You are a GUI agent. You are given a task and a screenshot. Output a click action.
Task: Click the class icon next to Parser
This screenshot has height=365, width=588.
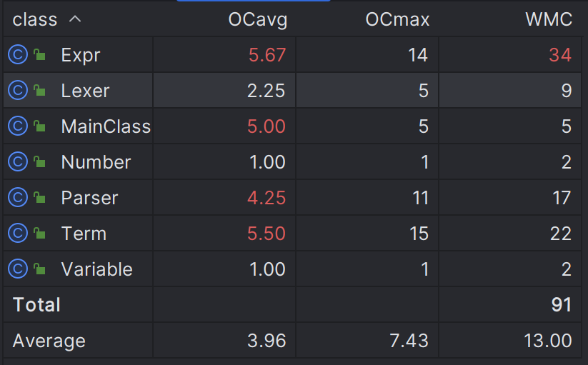click(18, 197)
